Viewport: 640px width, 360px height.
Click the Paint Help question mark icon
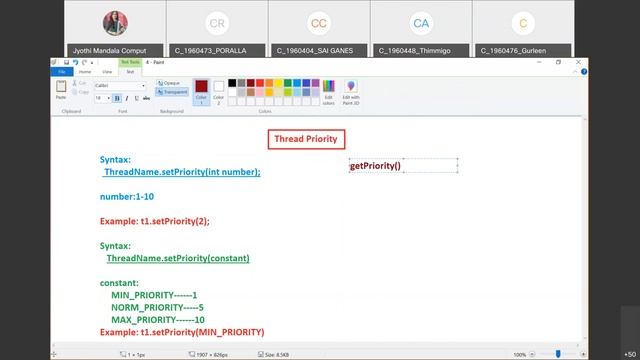pyautogui.click(x=584, y=72)
